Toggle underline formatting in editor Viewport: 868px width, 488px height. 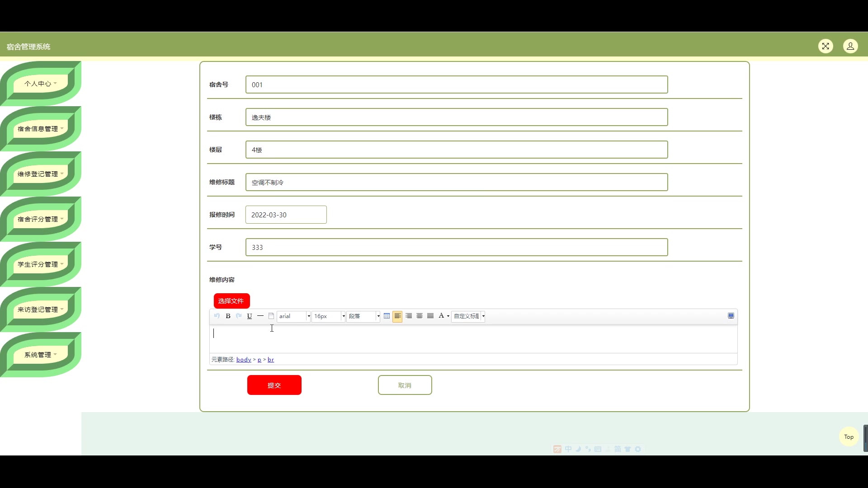pos(250,316)
